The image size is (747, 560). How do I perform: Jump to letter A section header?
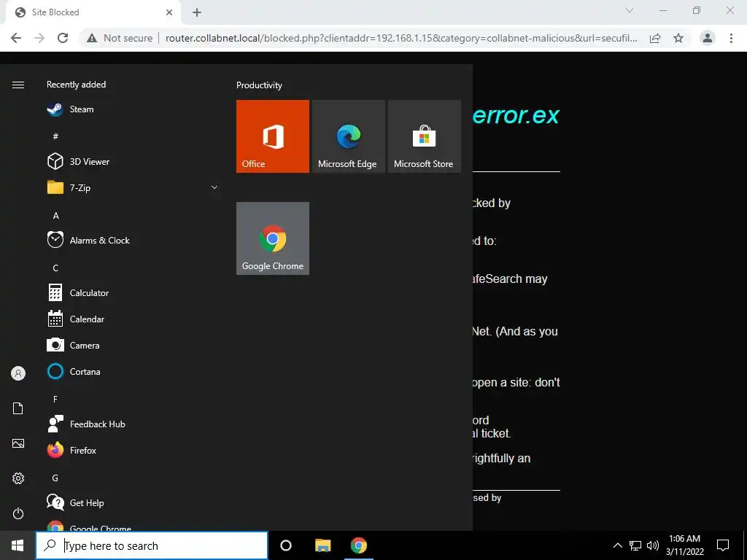pos(55,216)
